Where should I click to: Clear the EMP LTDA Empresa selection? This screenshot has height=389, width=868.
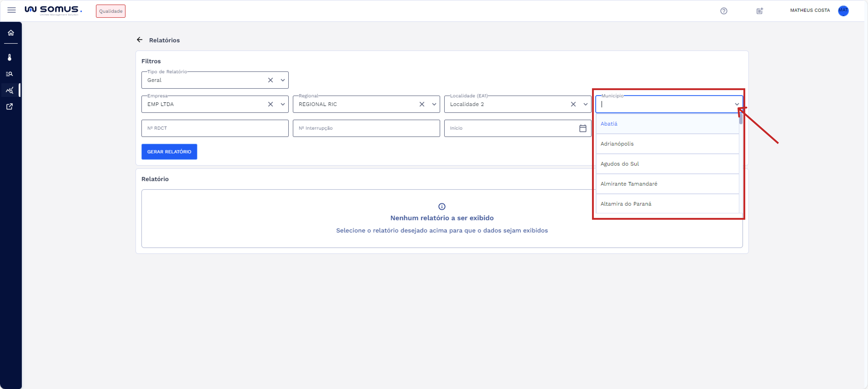tap(270, 104)
